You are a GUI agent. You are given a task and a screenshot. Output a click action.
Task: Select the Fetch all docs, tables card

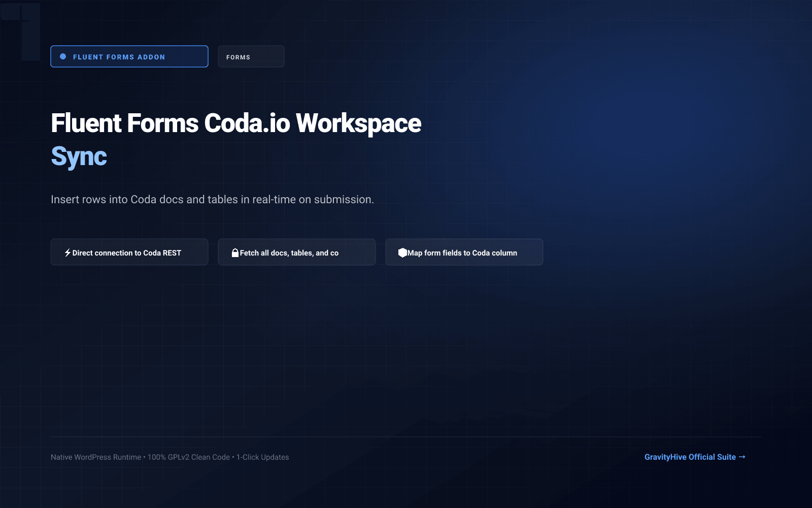(297, 252)
